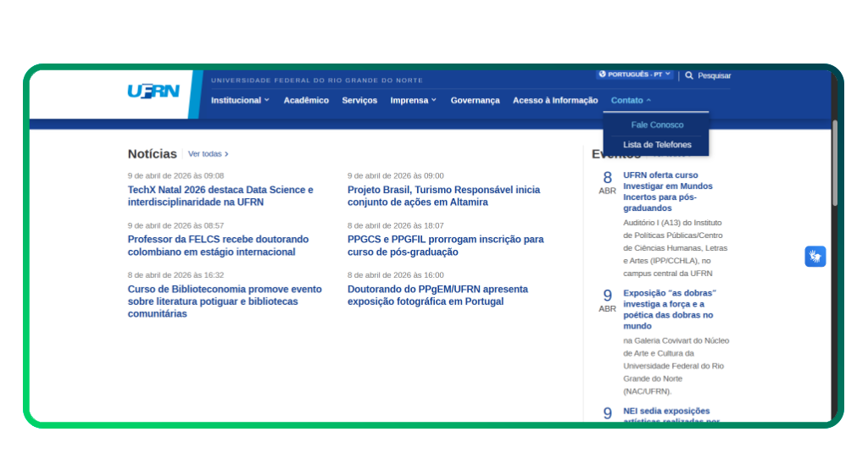Open the VLibras accessibility widget
868x454 pixels.
(815, 256)
